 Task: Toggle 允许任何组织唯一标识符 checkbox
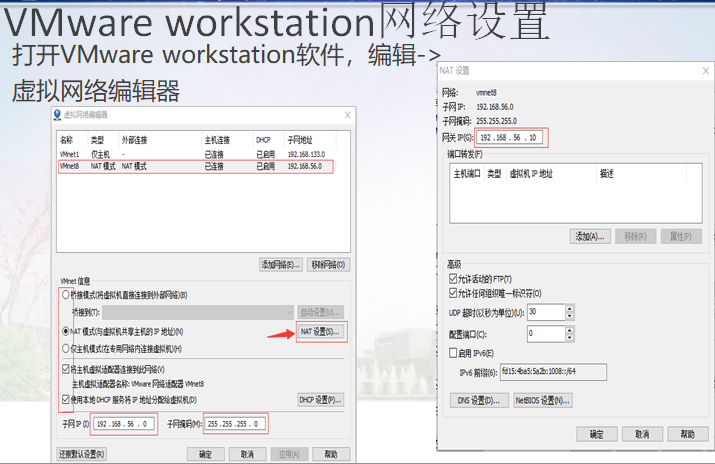[453, 293]
